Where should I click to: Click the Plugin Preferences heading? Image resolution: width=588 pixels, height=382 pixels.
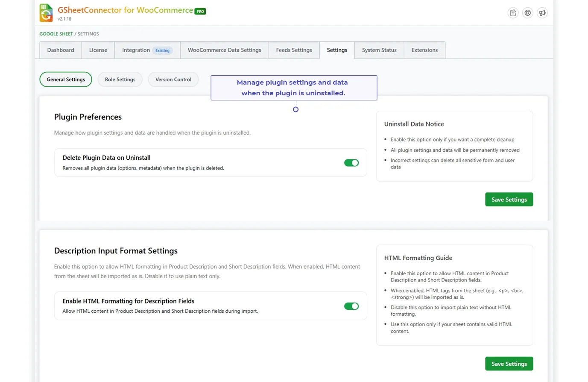[x=88, y=117]
